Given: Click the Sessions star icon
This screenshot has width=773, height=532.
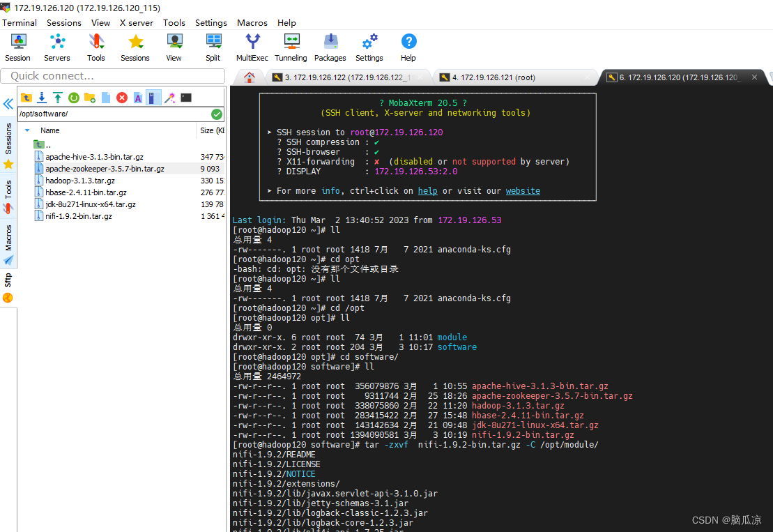Looking at the screenshot, I should pos(135,48).
